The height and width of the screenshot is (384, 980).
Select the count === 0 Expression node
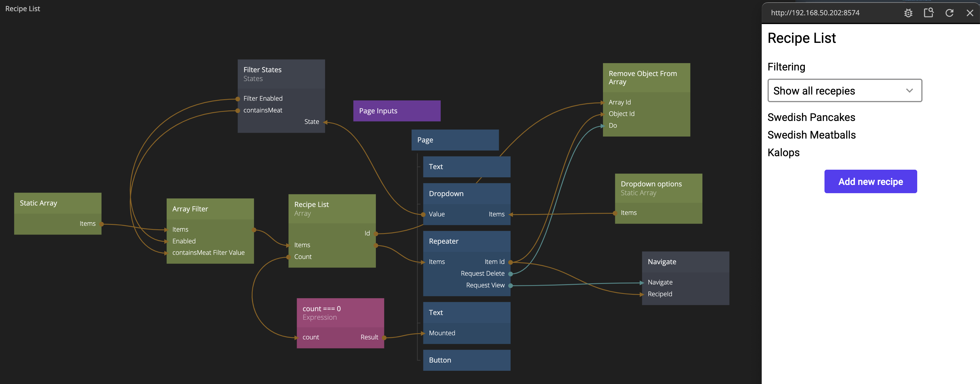coord(340,312)
